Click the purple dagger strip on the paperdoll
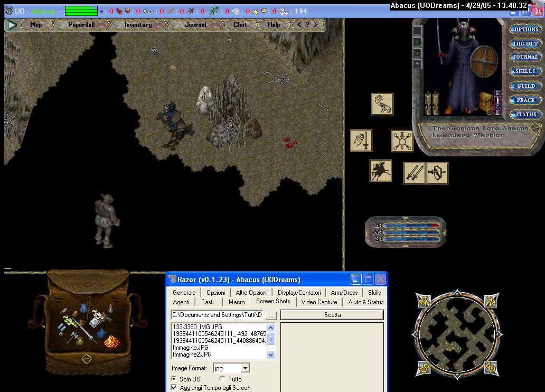This screenshot has height=392, width=545. pyautogui.click(x=497, y=102)
